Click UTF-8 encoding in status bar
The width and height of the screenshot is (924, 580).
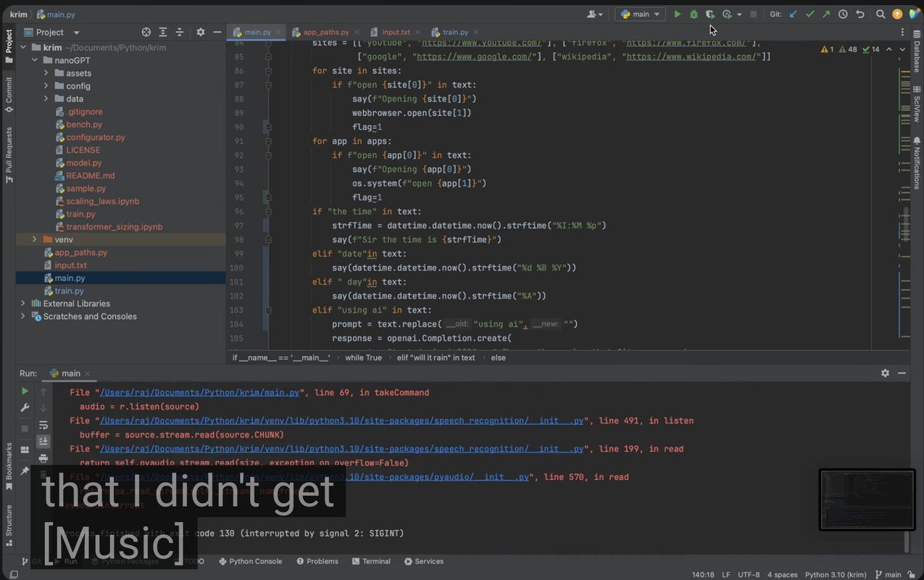pos(748,574)
